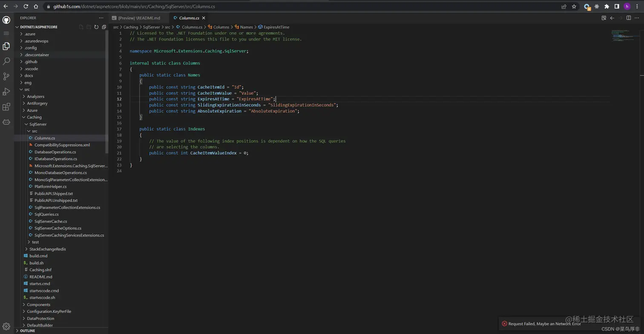Open startvscode.sh file
The image size is (644, 334).
coord(42,297)
